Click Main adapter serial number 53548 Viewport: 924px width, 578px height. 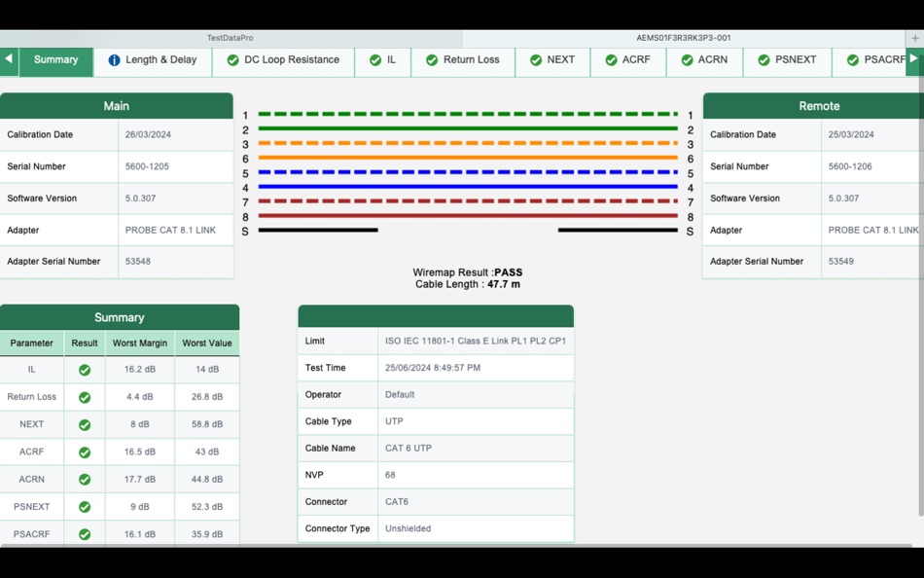tap(138, 262)
